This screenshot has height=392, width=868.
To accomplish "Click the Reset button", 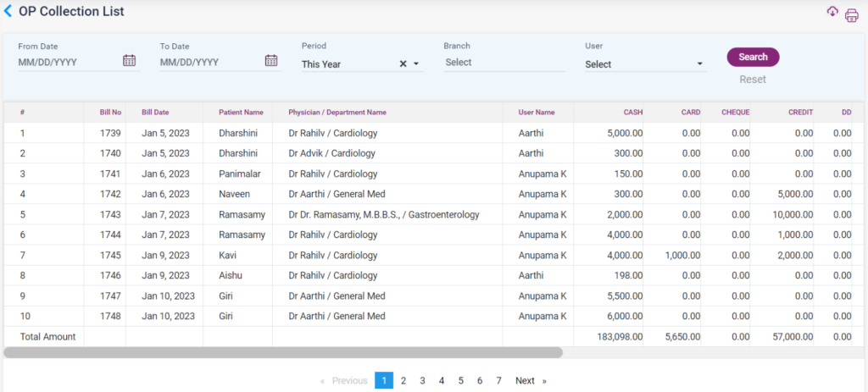I will point(753,80).
